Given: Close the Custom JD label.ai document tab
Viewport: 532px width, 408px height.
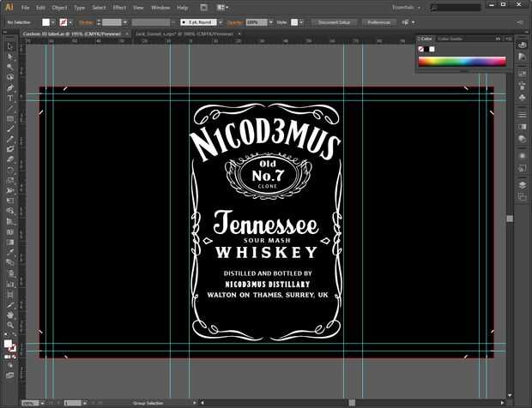Looking at the screenshot, I should pyautogui.click(x=127, y=34).
